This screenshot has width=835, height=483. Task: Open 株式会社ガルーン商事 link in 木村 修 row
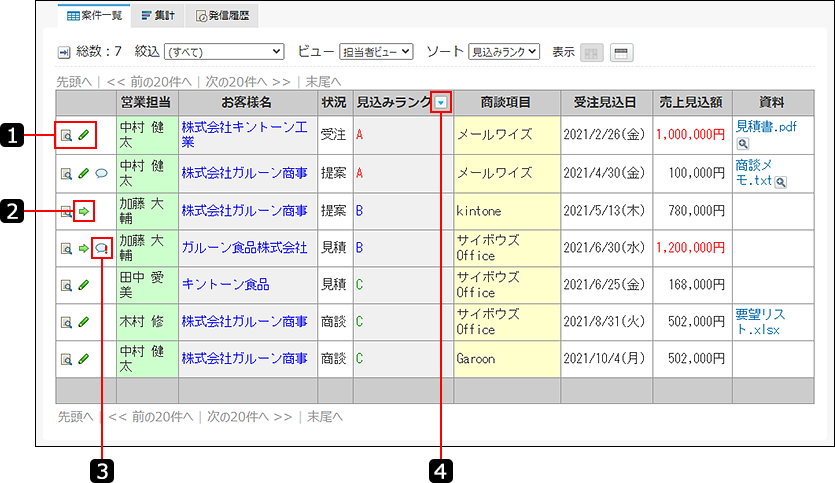(244, 322)
